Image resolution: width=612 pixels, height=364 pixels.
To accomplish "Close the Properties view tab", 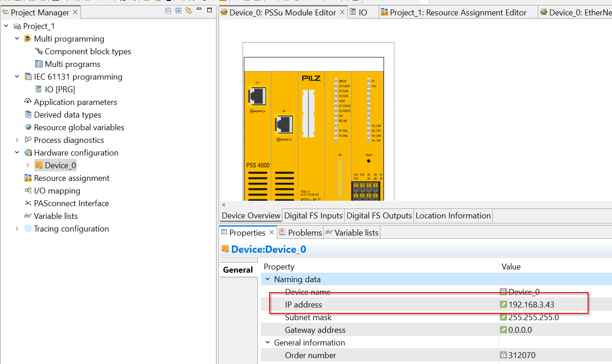I will point(271,232).
